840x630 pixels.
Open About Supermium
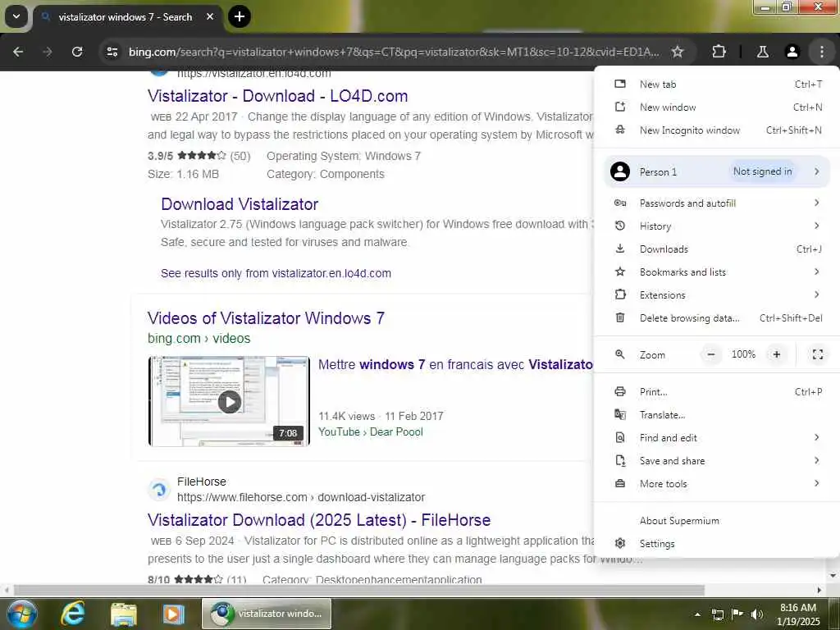coord(717,521)
